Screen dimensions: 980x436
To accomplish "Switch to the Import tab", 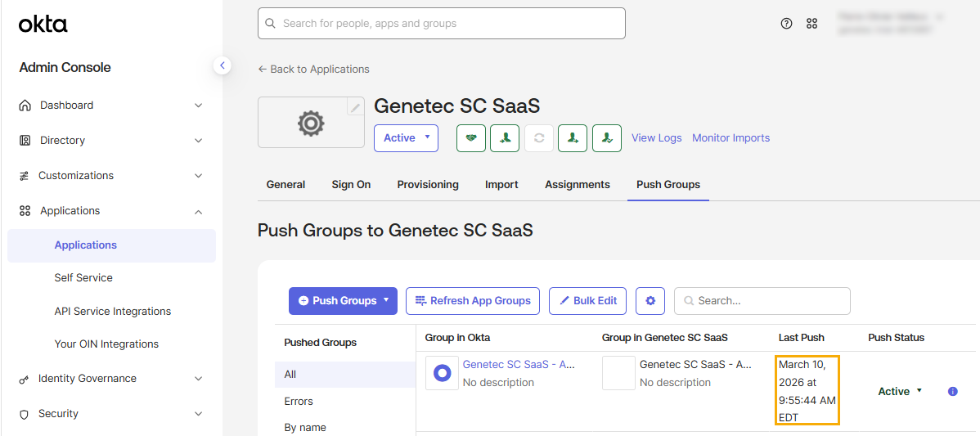I will click(x=502, y=185).
